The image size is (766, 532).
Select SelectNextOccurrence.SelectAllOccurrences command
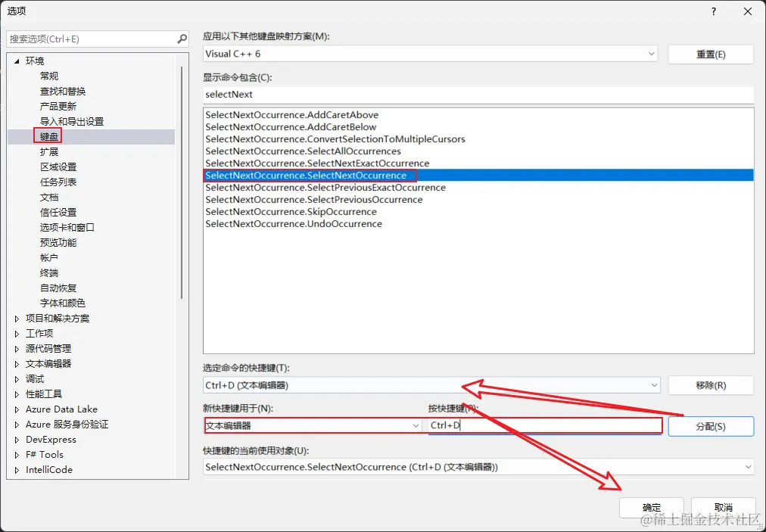[478, 151]
